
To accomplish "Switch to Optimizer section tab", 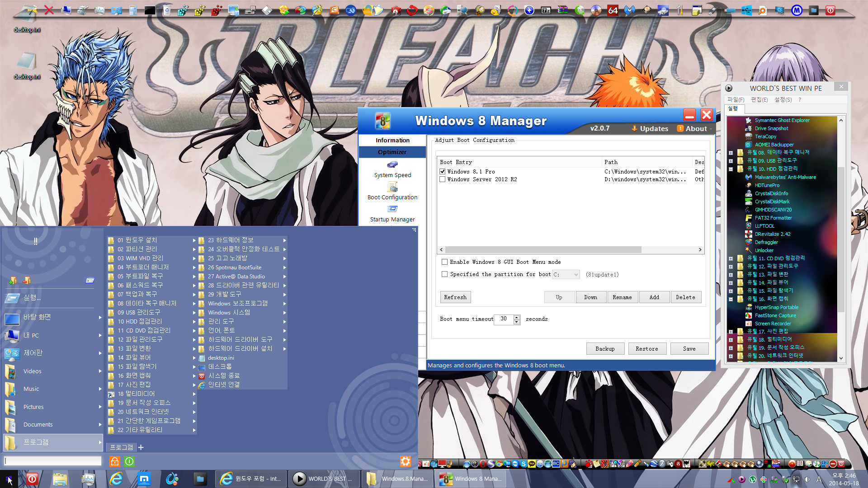I will [x=392, y=152].
